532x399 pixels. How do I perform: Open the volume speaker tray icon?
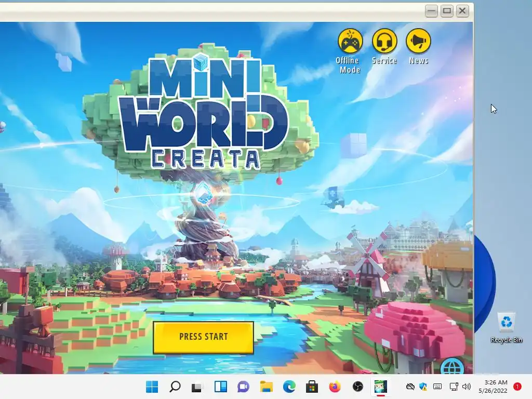[x=467, y=387]
